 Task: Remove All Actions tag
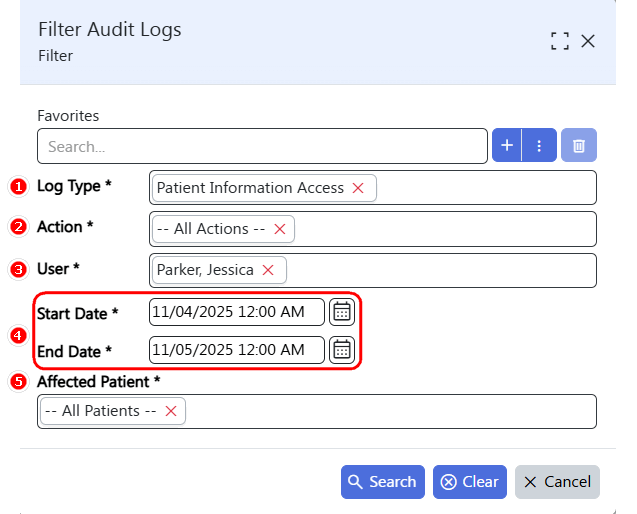[280, 229]
